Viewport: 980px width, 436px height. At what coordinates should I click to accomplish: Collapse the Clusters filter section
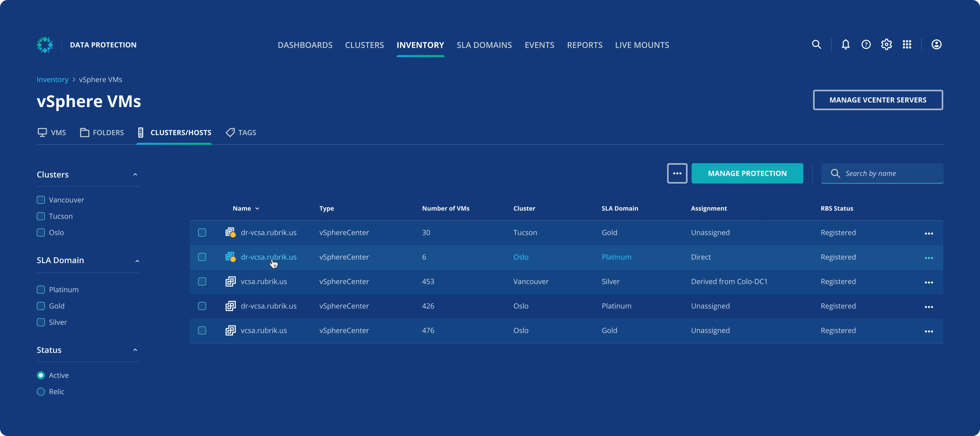(x=135, y=174)
